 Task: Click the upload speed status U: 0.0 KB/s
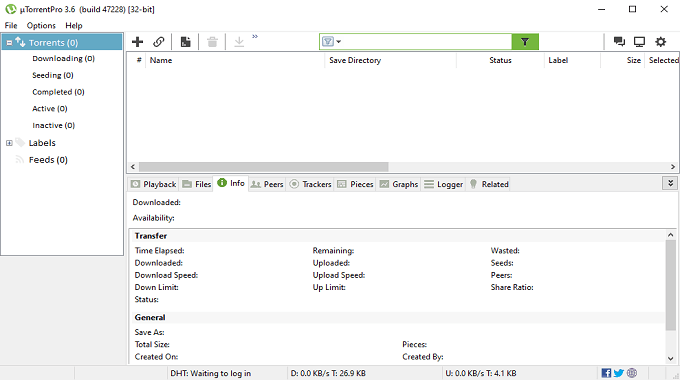coord(481,373)
